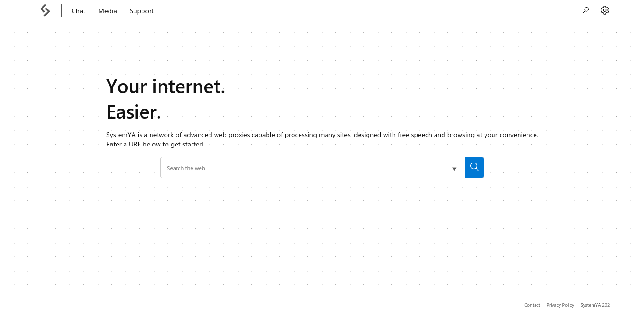
Task: Expand the search bar dropdown arrow
Action: [x=454, y=169]
